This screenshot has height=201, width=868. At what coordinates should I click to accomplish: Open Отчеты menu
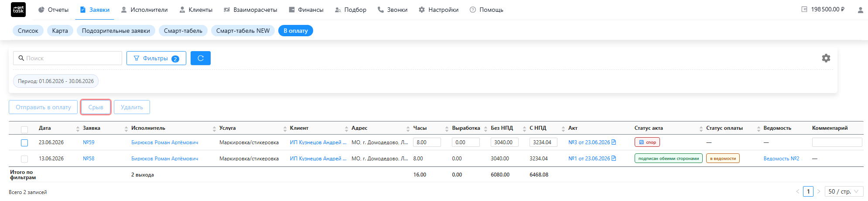(53, 10)
